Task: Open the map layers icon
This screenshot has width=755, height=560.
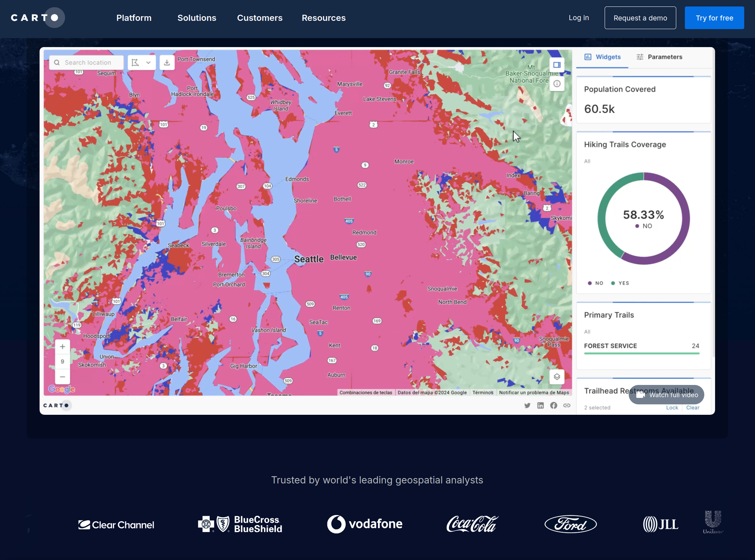Action: point(557,377)
